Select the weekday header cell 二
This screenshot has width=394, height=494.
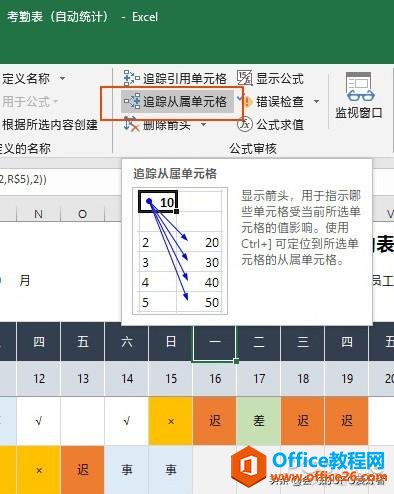[259, 342]
